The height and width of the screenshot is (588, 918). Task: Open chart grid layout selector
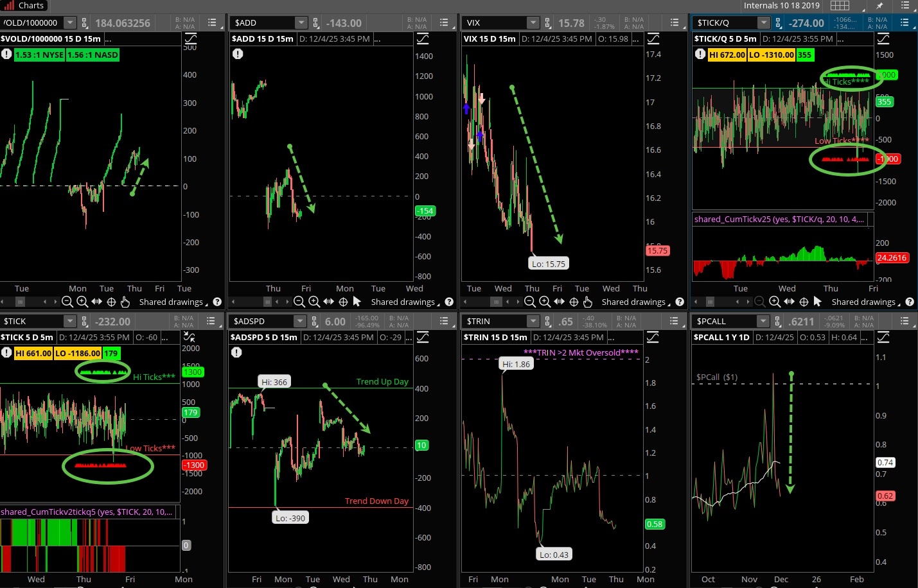[840, 6]
